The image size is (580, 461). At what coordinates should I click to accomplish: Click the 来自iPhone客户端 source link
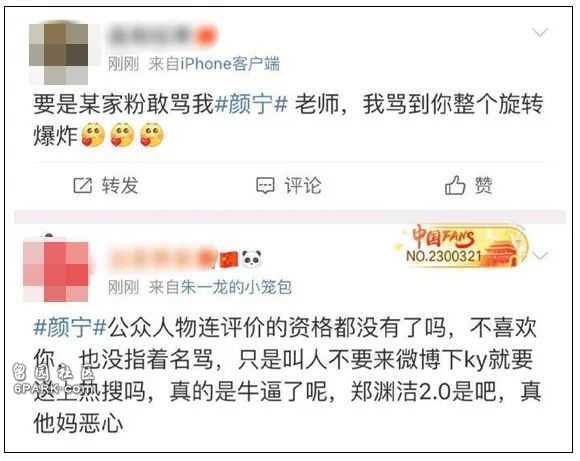(x=214, y=64)
